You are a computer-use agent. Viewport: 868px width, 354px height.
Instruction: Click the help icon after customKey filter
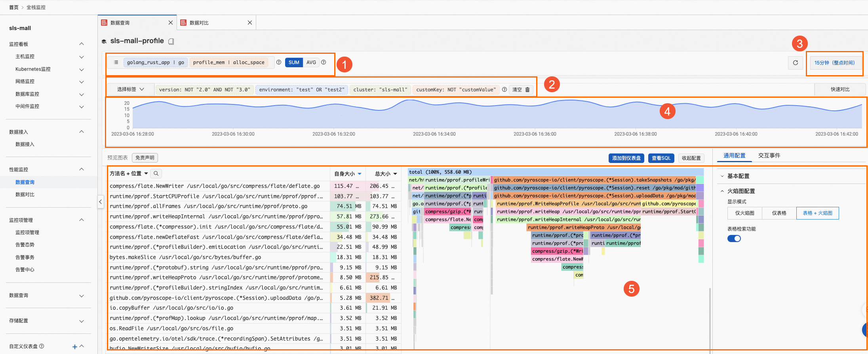(504, 89)
